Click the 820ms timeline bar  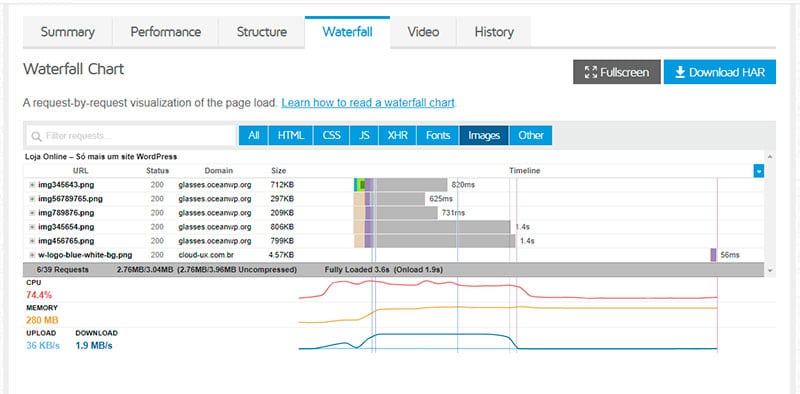click(401, 185)
